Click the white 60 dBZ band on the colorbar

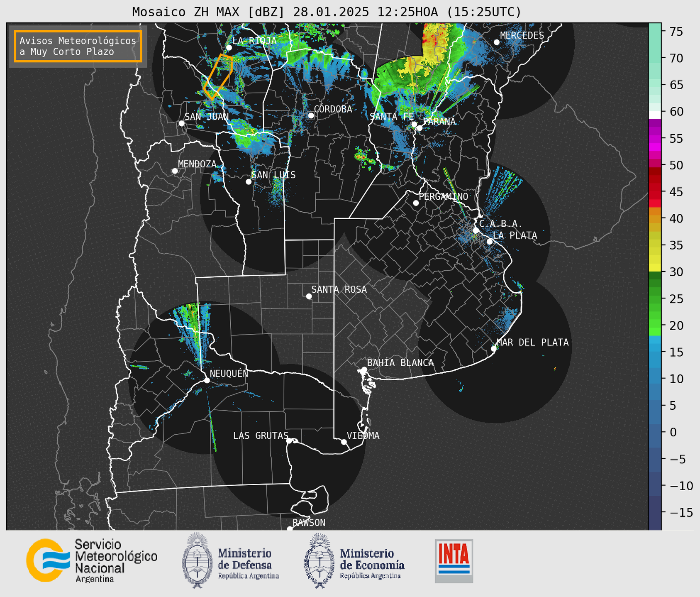(655, 115)
